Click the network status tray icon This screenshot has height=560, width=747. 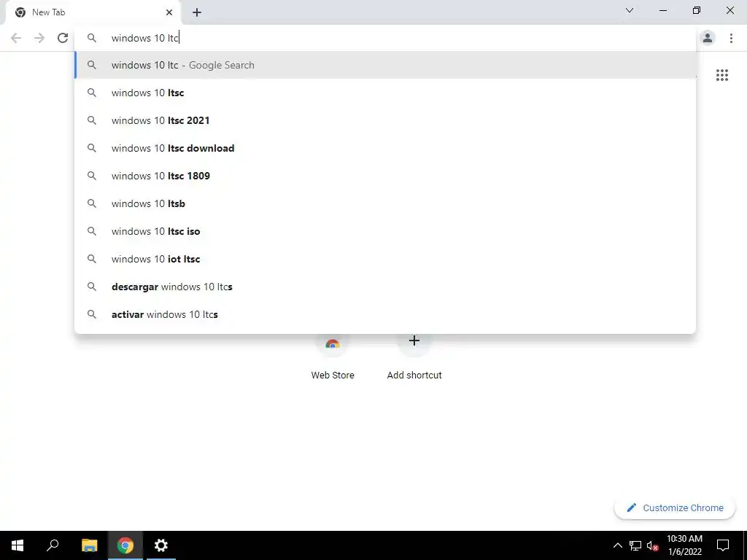click(x=635, y=545)
